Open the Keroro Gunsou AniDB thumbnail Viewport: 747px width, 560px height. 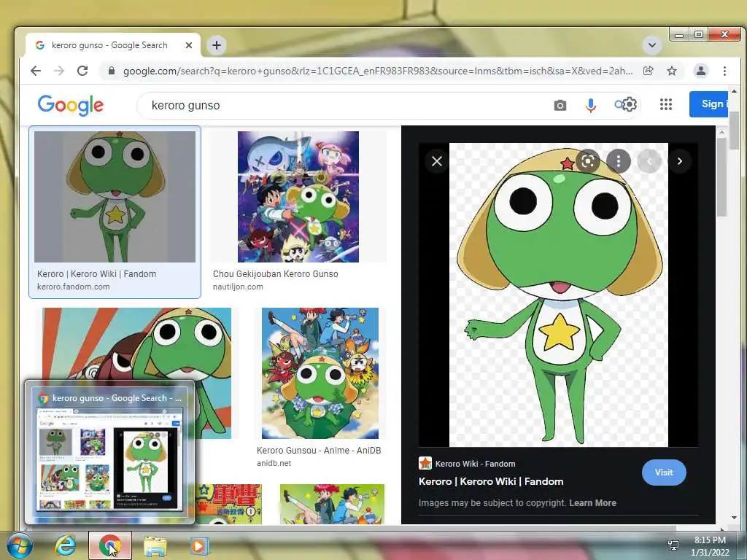coord(320,373)
